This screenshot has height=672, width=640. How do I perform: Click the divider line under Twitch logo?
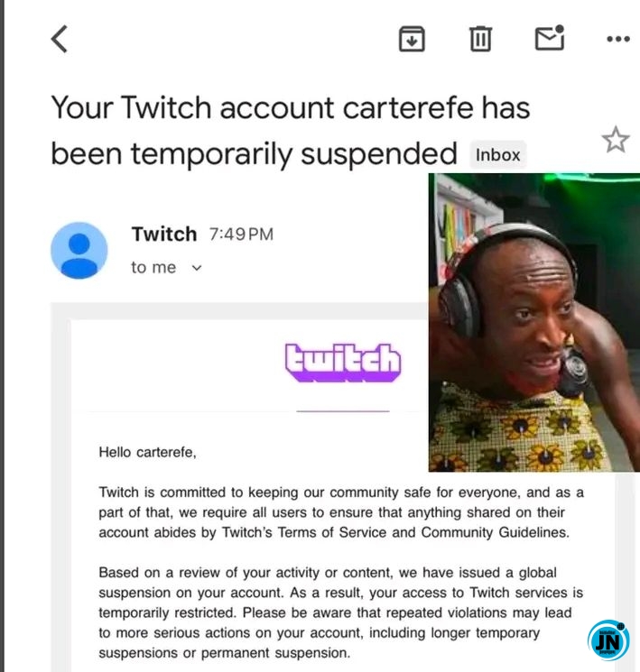343,411
